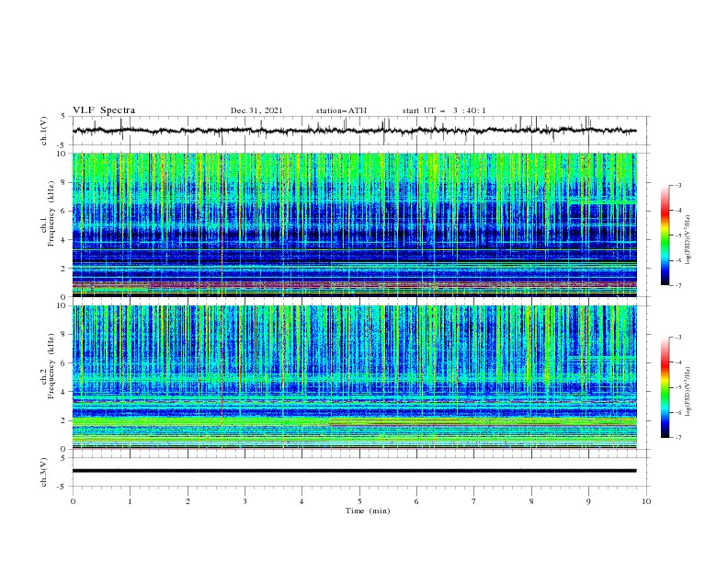Click time axis tick label '3'

pyautogui.click(x=245, y=501)
